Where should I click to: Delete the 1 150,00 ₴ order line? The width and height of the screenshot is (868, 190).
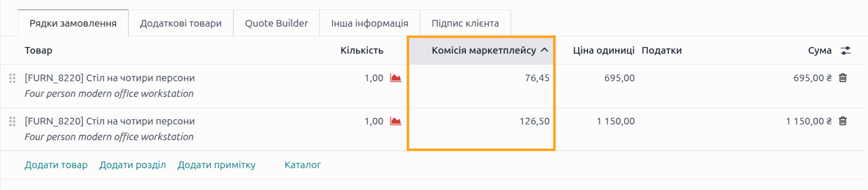click(x=843, y=121)
